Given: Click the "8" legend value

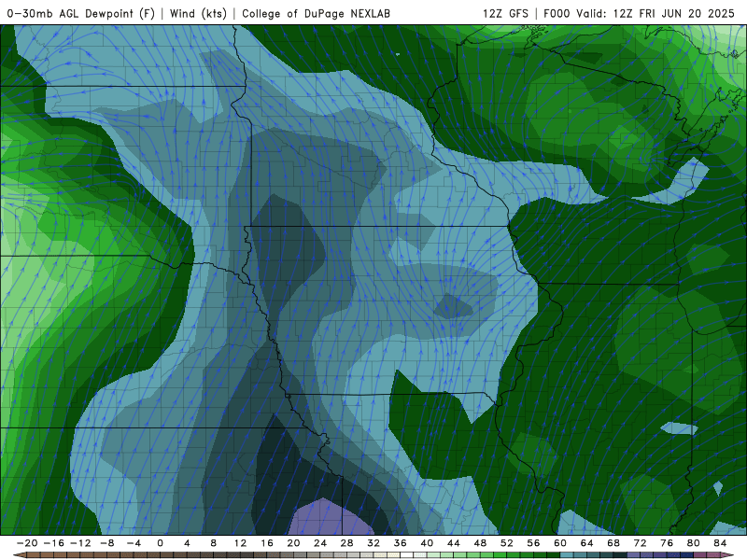Looking at the screenshot, I should [214, 543].
